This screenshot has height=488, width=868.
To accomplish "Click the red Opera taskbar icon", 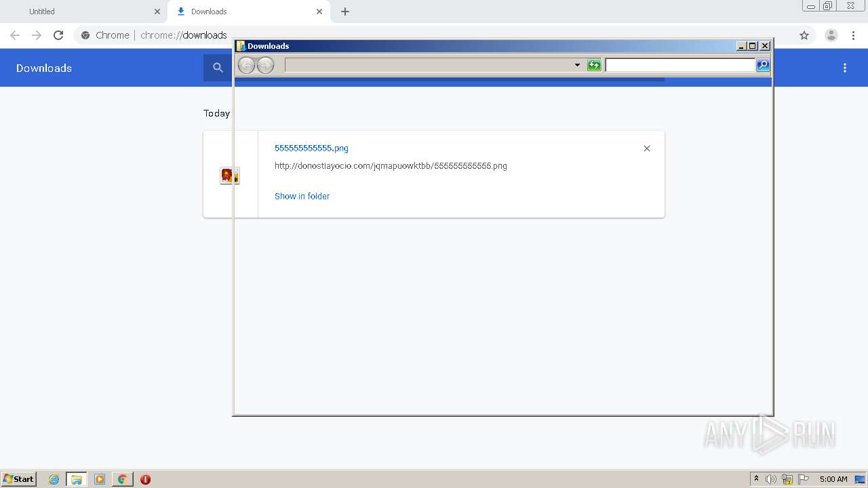I will point(145,479).
